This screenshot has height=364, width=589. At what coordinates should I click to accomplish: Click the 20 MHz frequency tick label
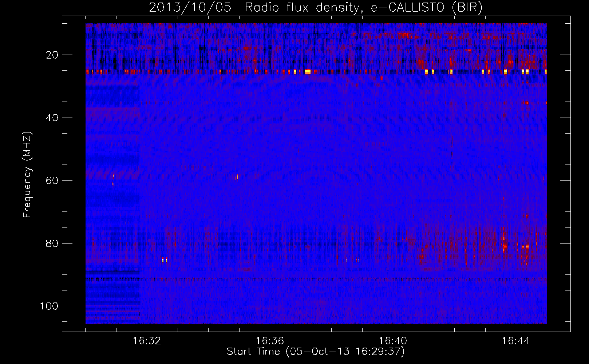pyautogui.click(x=52, y=55)
